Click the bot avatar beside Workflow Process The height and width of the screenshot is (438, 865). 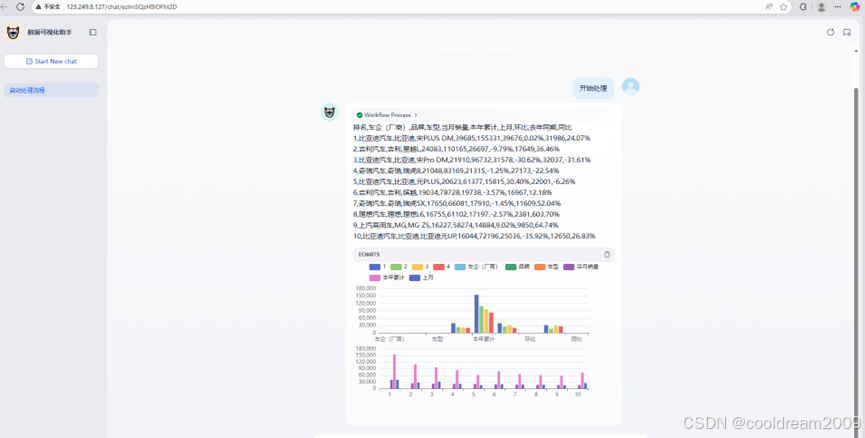tap(329, 112)
